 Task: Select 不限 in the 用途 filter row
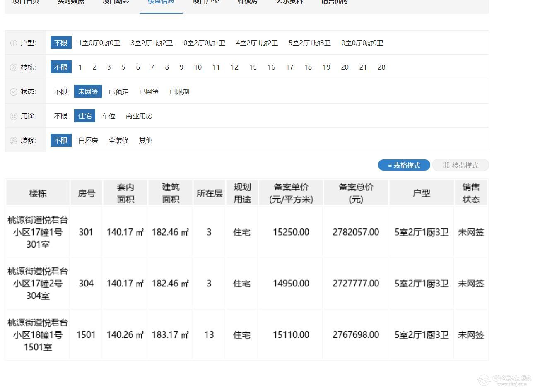61,116
